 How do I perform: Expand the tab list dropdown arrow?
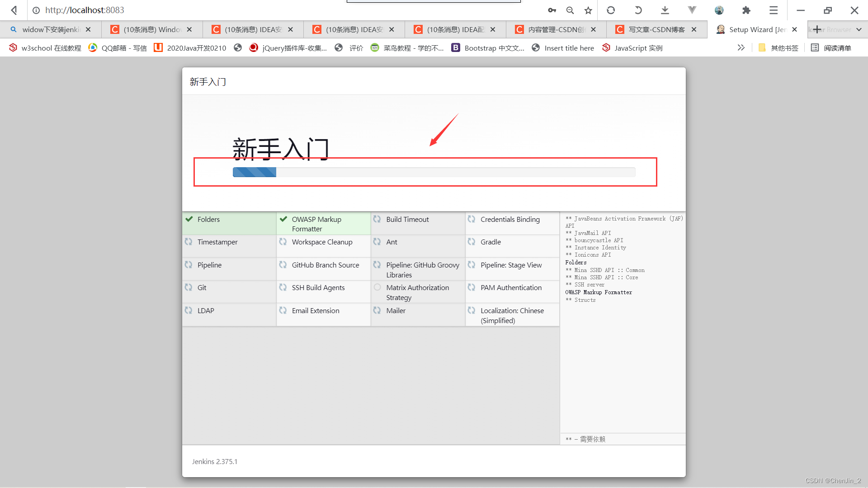(859, 29)
